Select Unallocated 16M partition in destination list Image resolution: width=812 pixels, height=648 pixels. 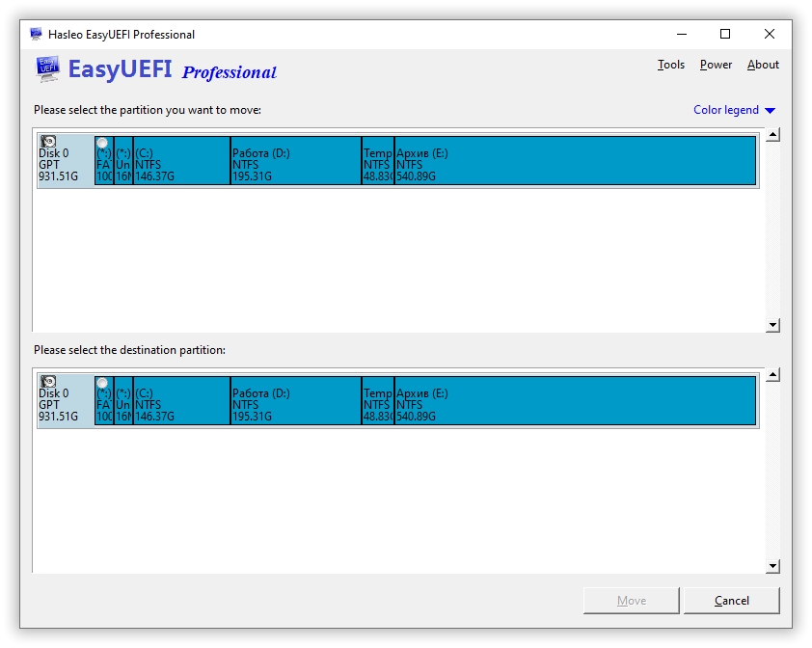pyautogui.click(x=123, y=400)
